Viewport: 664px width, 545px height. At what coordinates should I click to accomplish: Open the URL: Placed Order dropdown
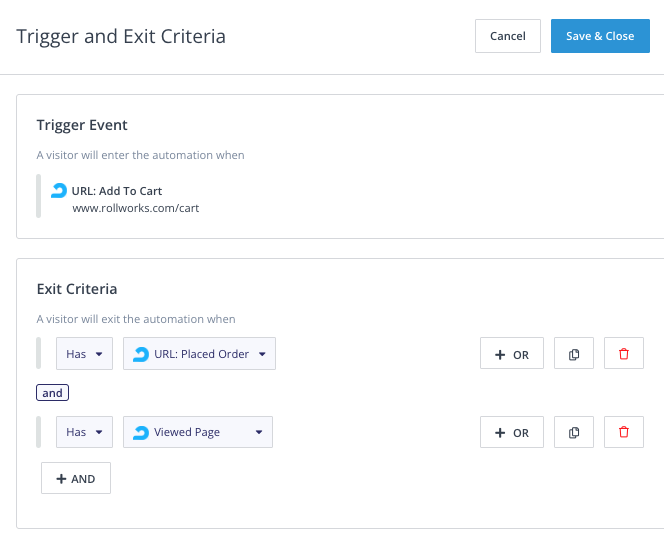[x=199, y=354]
